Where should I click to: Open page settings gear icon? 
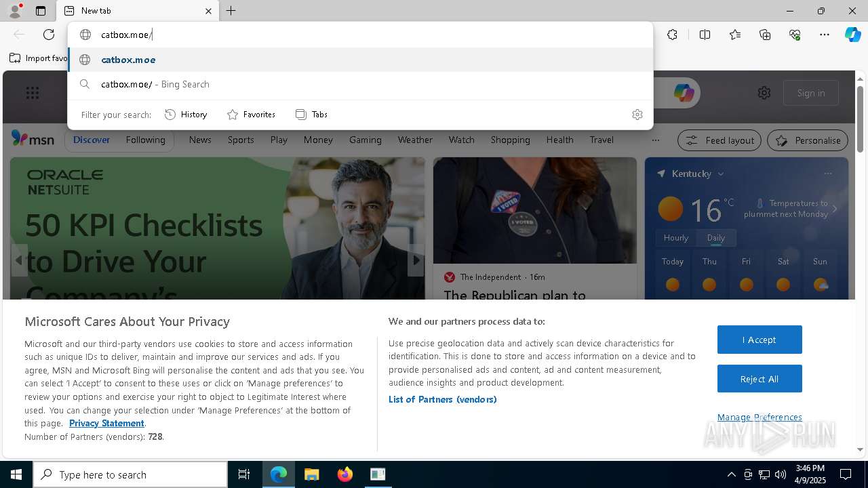click(764, 93)
